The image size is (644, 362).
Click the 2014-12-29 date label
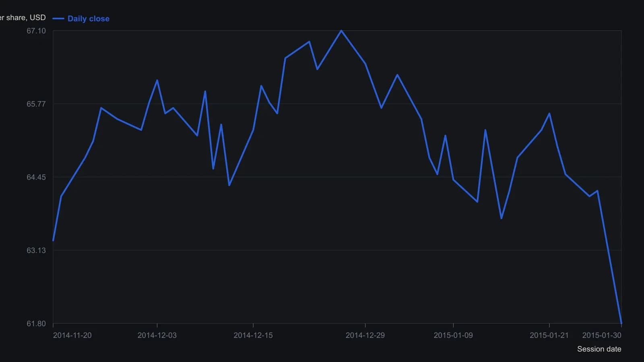[x=365, y=335]
